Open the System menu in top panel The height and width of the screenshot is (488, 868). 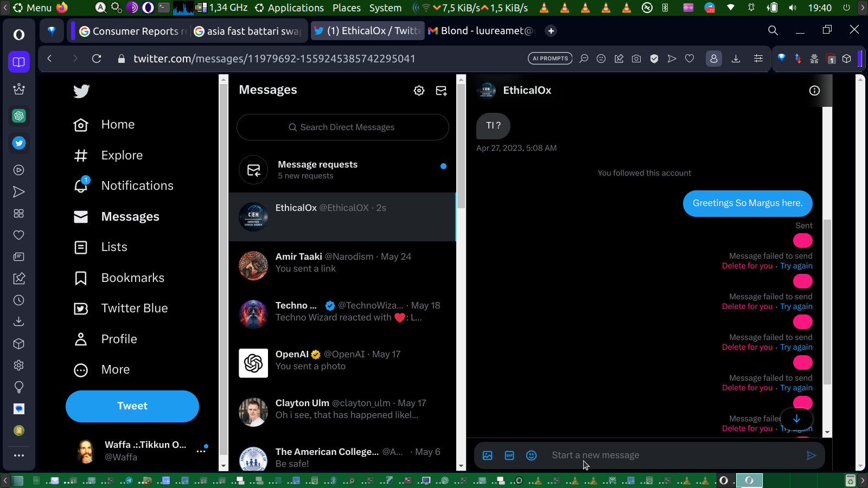[386, 8]
